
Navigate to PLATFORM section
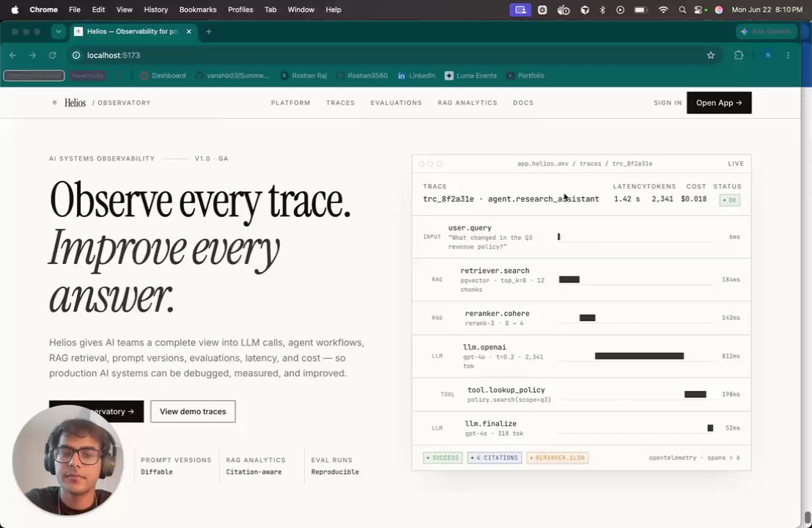290,103
